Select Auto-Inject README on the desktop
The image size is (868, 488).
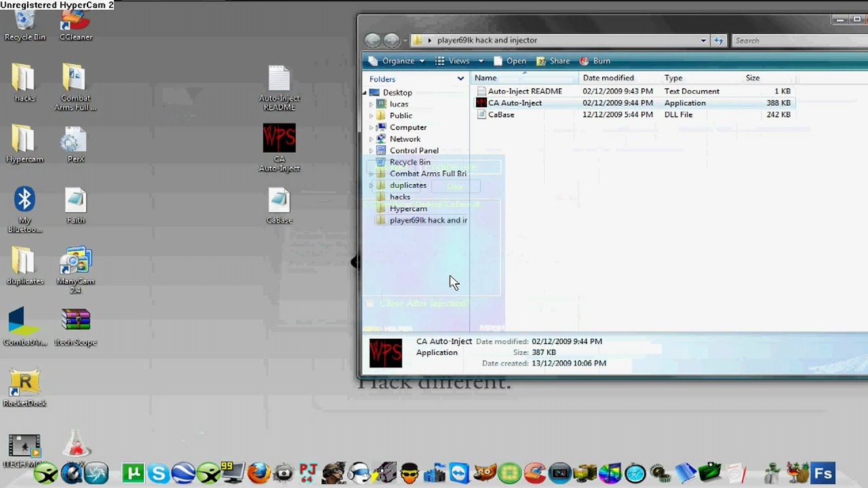(279, 88)
